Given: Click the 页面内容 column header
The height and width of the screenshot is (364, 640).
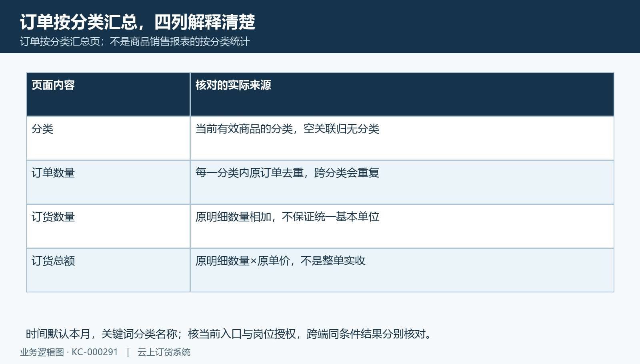Looking at the screenshot, I should point(108,94).
